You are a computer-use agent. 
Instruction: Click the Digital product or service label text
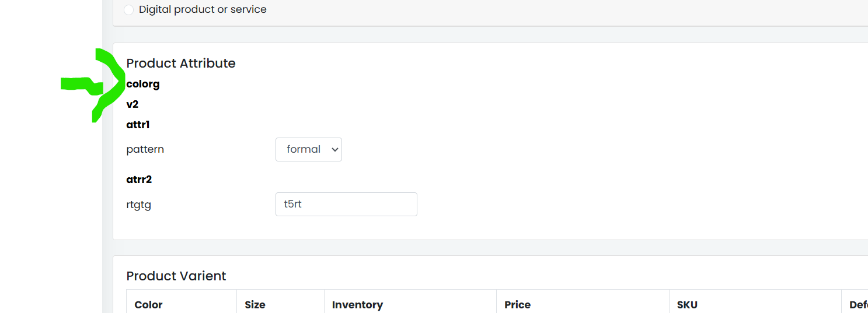click(203, 9)
